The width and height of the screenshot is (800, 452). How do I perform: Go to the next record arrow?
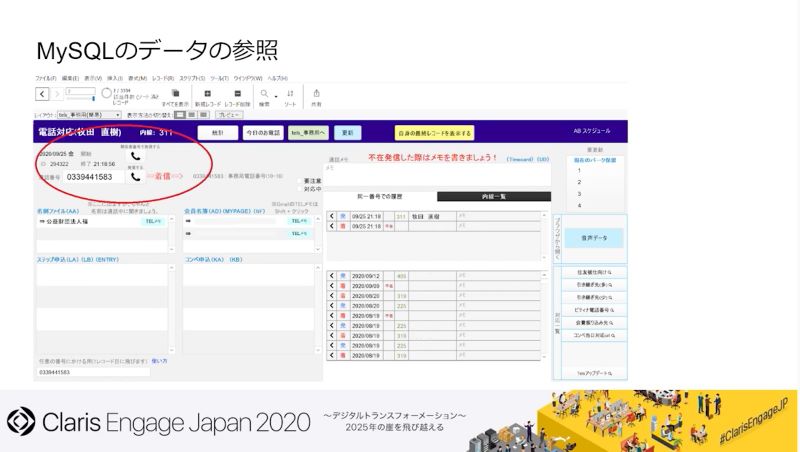coord(57,94)
